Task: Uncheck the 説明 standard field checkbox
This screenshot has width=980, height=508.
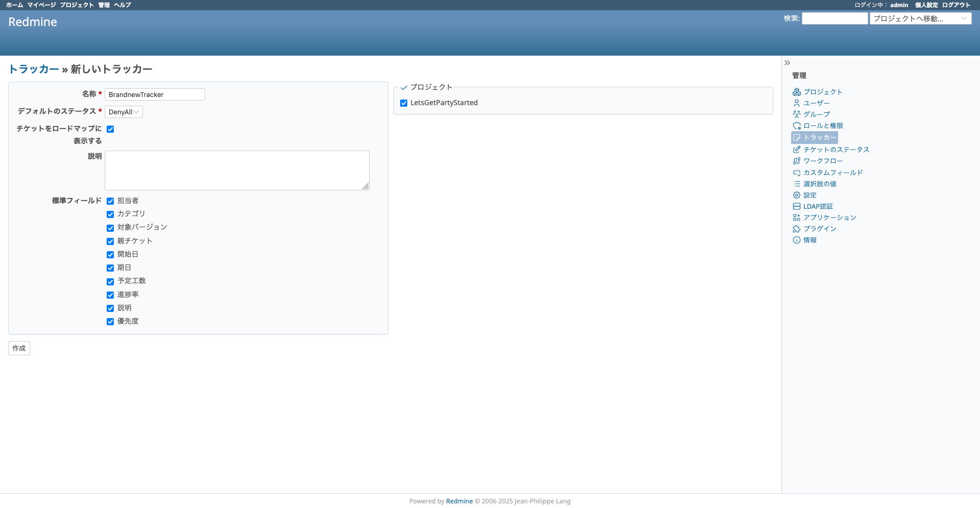Action: [110, 308]
